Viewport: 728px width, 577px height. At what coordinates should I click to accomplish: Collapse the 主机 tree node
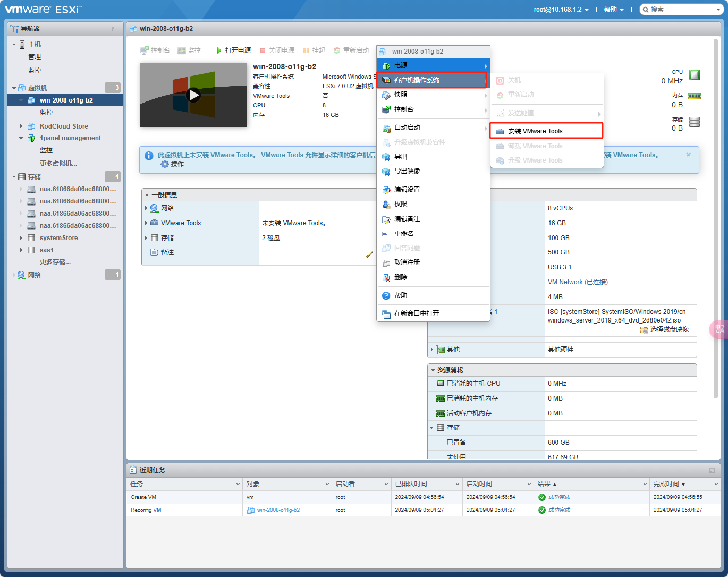pyautogui.click(x=14, y=45)
